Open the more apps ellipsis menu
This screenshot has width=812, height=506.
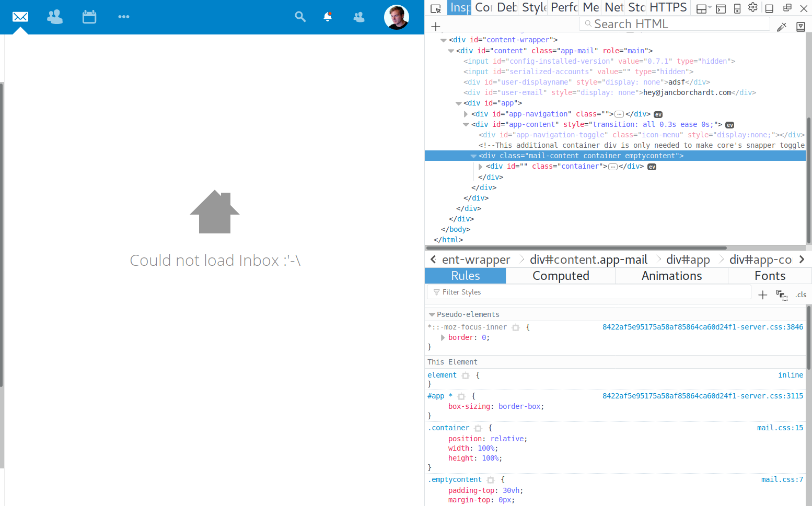pos(124,17)
